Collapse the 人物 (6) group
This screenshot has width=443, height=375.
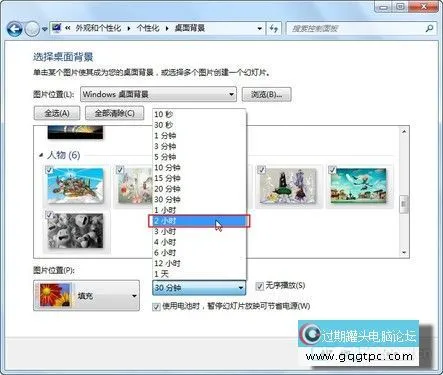tap(41, 155)
